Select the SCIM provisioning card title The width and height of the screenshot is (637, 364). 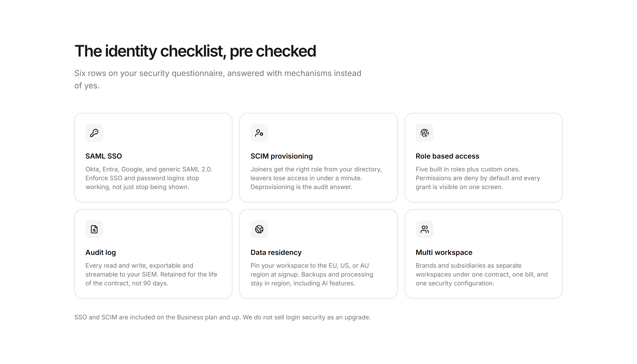[x=282, y=156]
